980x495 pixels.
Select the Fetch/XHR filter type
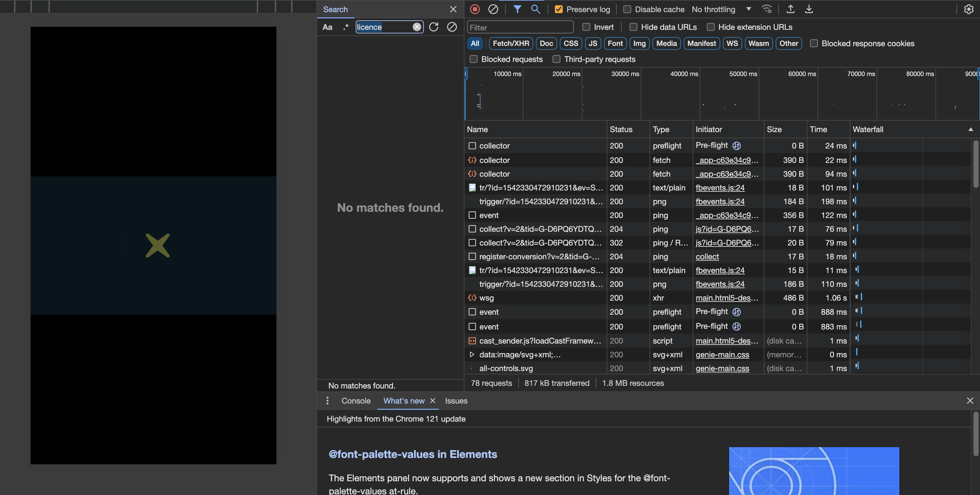(511, 43)
